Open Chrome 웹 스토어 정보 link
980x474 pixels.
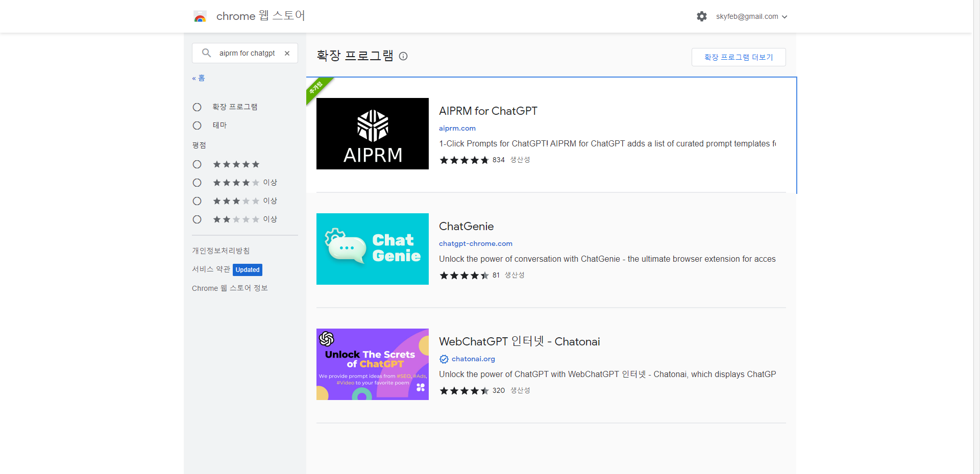click(230, 288)
